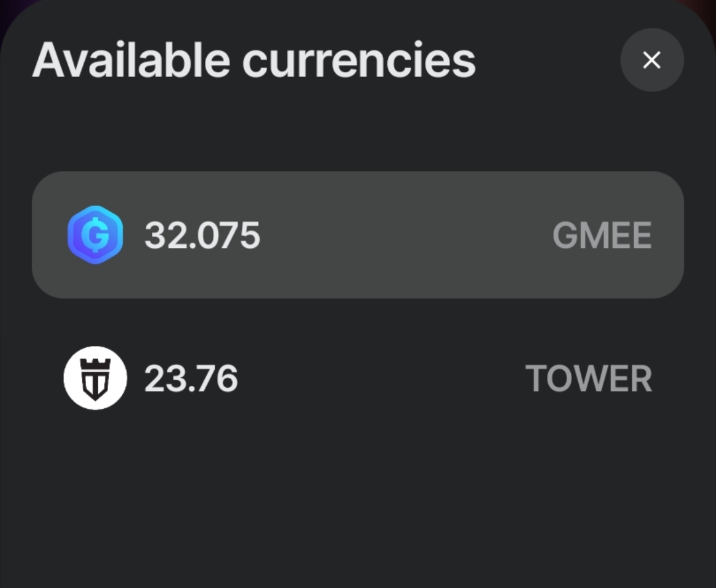Click the blue GMEE hexagon coin icon

(95, 235)
